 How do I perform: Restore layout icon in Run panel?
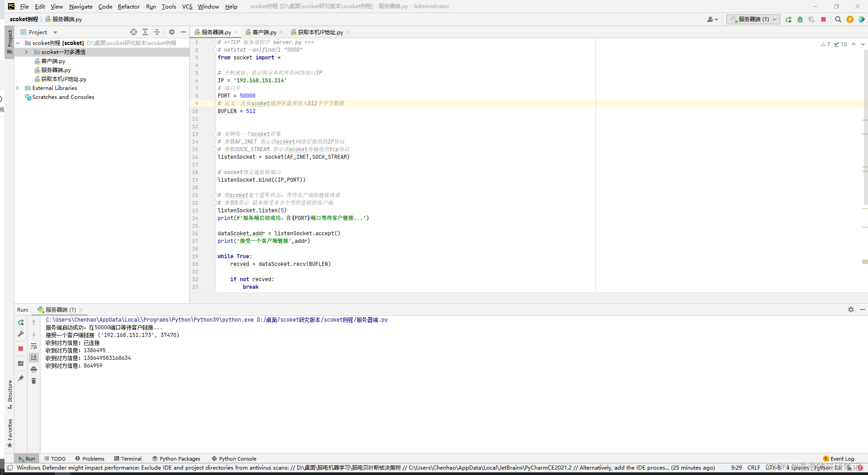[21, 363]
